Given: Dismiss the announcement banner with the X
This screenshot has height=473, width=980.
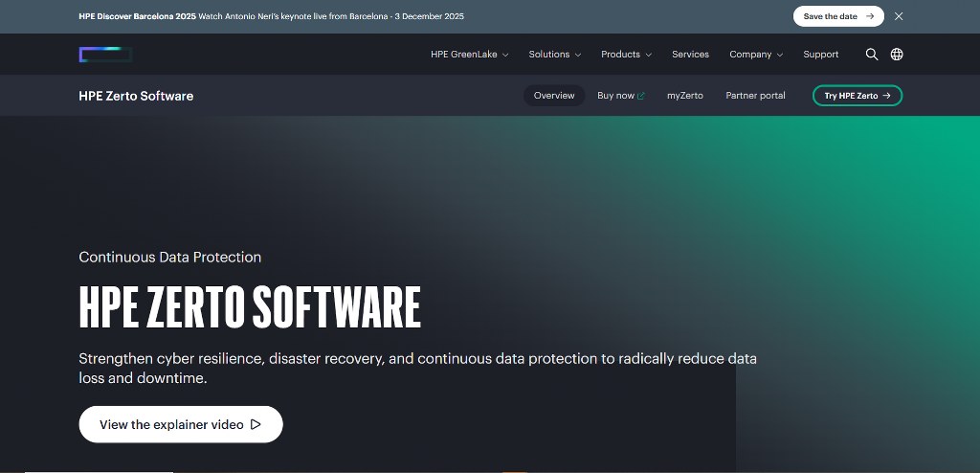Looking at the screenshot, I should [x=898, y=16].
